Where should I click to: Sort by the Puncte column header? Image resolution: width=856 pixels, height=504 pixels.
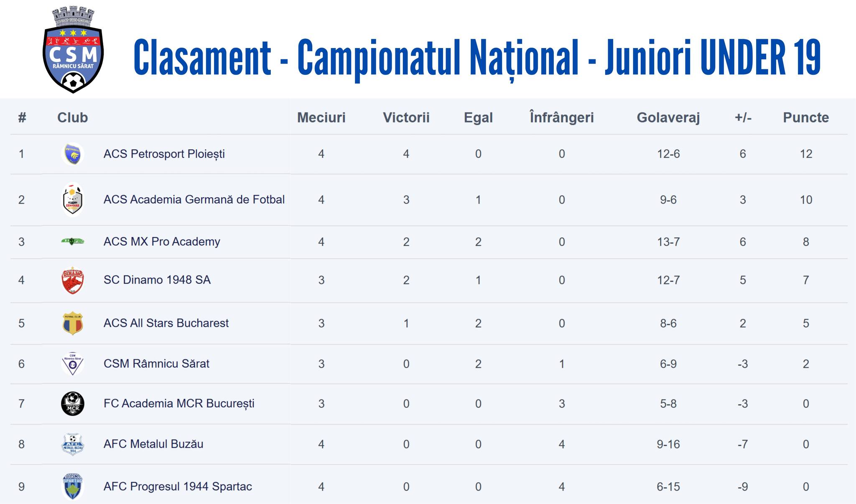pos(805,117)
